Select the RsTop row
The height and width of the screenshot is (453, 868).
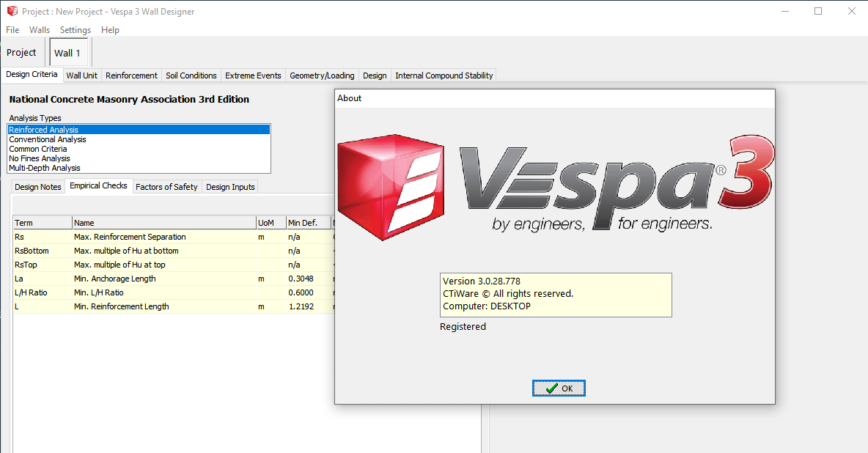tap(174, 265)
